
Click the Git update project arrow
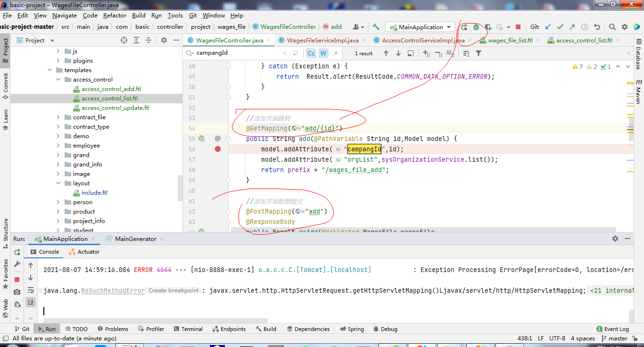[x=548, y=27]
